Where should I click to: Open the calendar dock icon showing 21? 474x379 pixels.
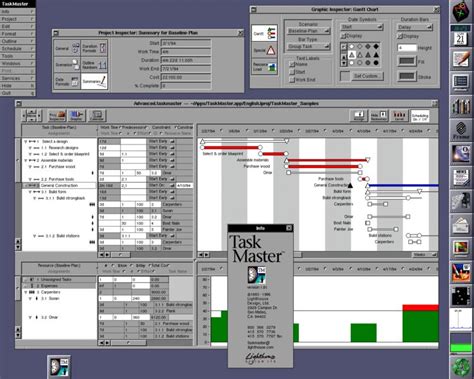tap(460, 36)
